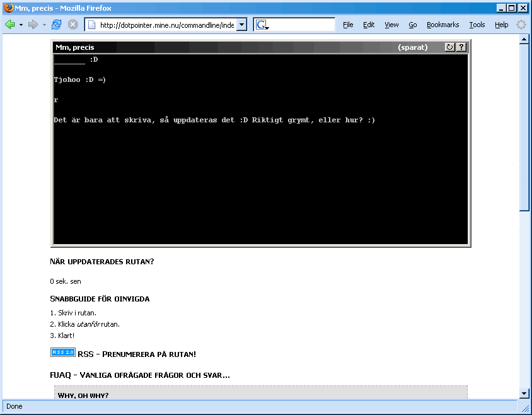Click the RSS 2.0 badge icon
The height and width of the screenshot is (415, 532).
pos(62,353)
